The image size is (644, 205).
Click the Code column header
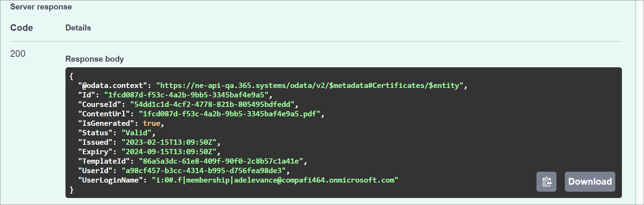pyautogui.click(x=21, y=28)
